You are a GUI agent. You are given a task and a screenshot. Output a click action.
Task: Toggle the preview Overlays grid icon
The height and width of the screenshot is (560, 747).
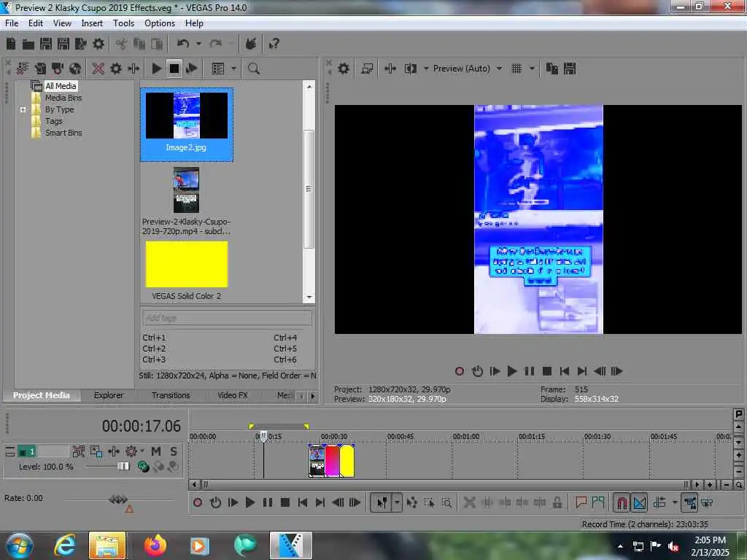(516, 69)
